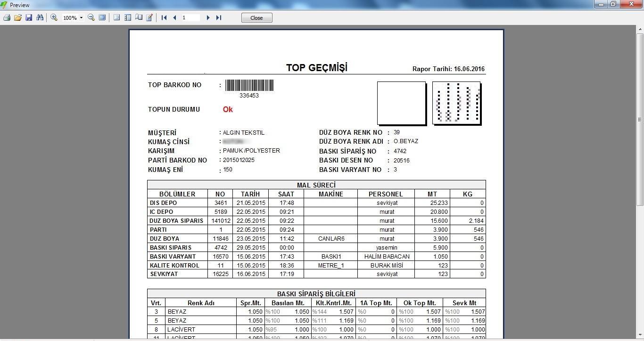The width and height of the screenshot is (644, 341).
Task: Click the "BASKI SİPARİŞ BİLGİLERİ" table header
Action: coord(316,294)
